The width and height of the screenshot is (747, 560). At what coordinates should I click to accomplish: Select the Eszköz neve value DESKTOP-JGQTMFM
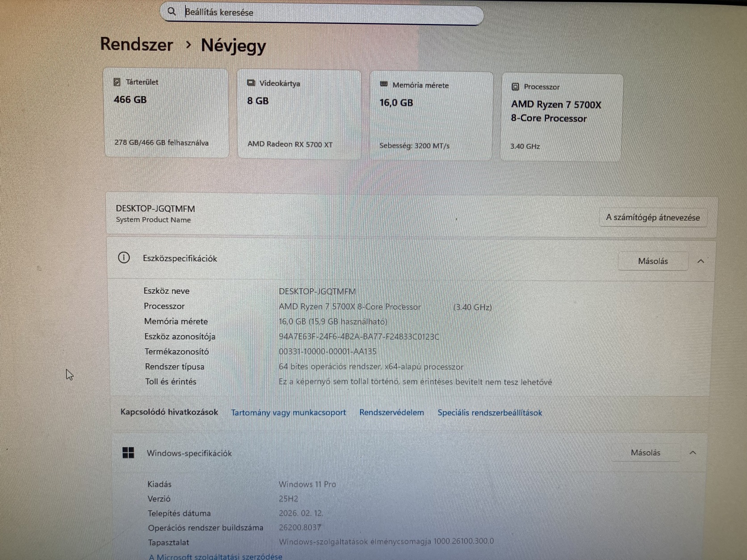click(317, 292)
